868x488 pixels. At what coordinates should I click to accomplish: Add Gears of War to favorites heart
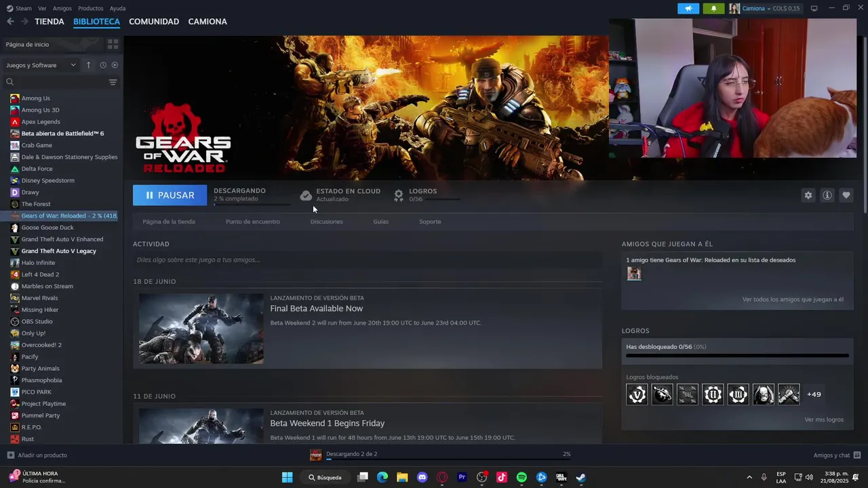click(846, 195)
